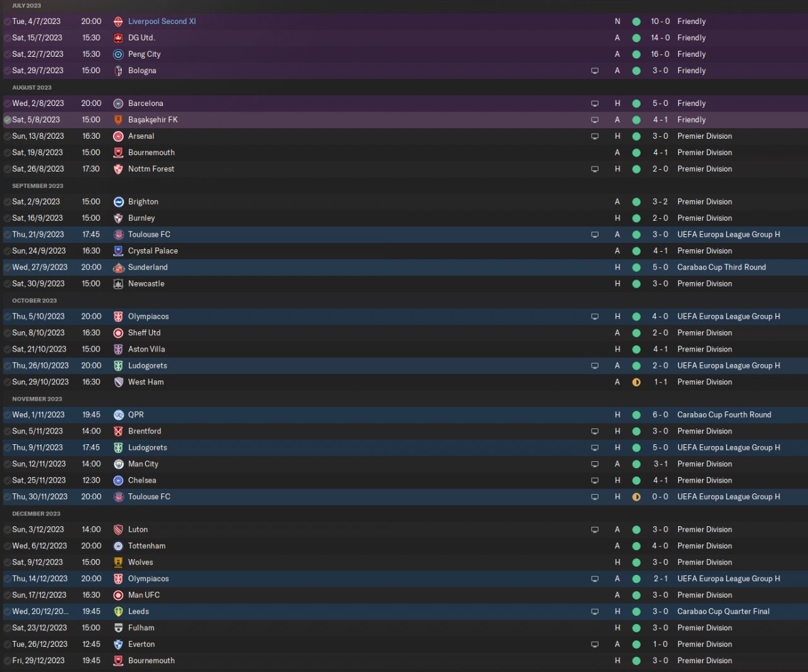The width and height of the screenshot is (808, 672).
Task: Collapse the DECEMBER 2023 month header
Action: tap(37, 514)
